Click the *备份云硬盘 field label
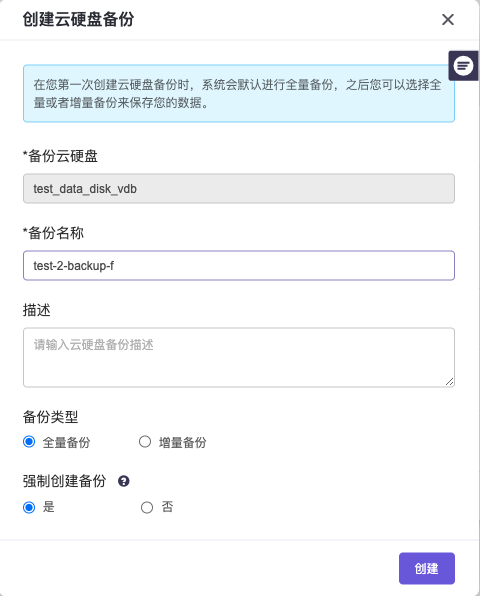 point(60,156)
